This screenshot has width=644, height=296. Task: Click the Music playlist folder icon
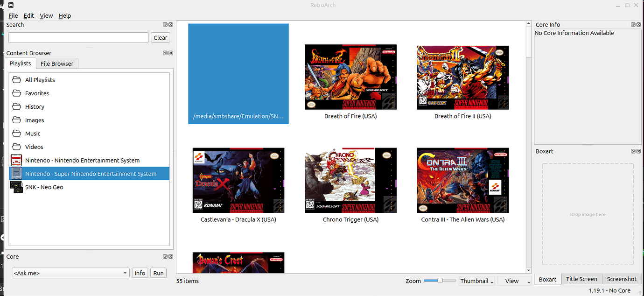[x=16, y=134]
